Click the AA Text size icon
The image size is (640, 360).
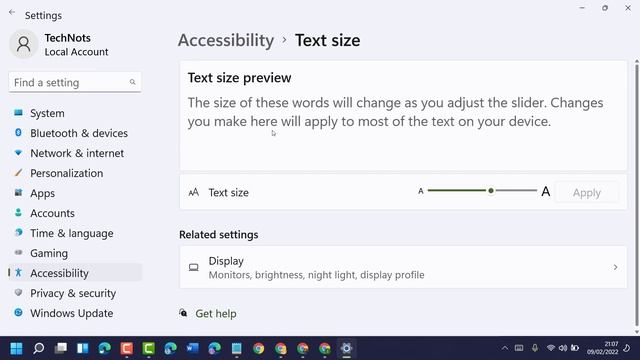pyautogui.click(x=193, y=192)
